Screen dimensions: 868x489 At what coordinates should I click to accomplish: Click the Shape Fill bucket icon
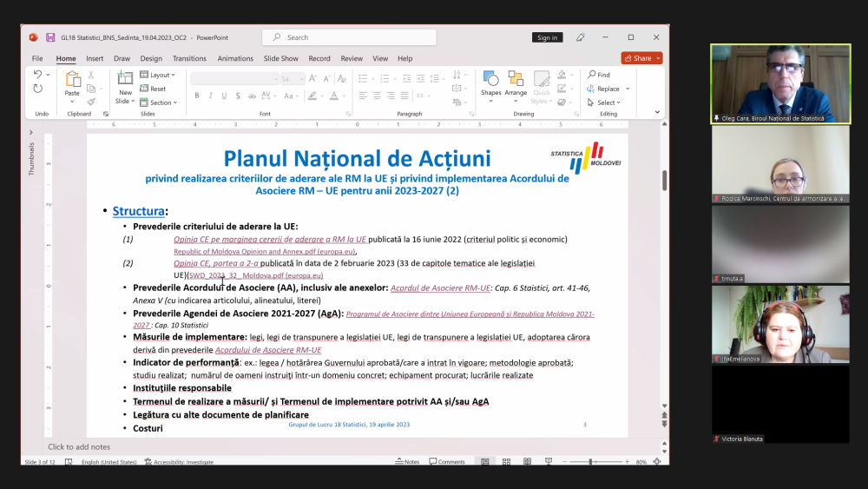[562, 75]
